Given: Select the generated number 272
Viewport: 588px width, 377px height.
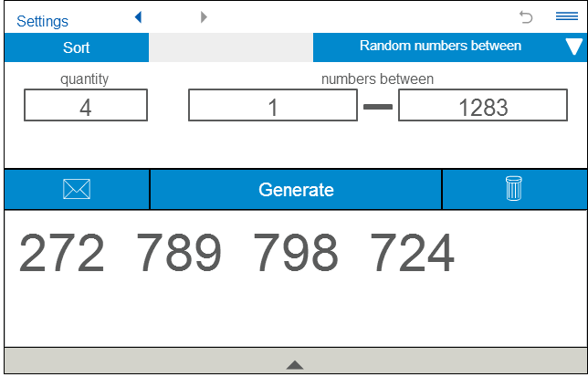Looking at the screenshot, I should [62, 254].
